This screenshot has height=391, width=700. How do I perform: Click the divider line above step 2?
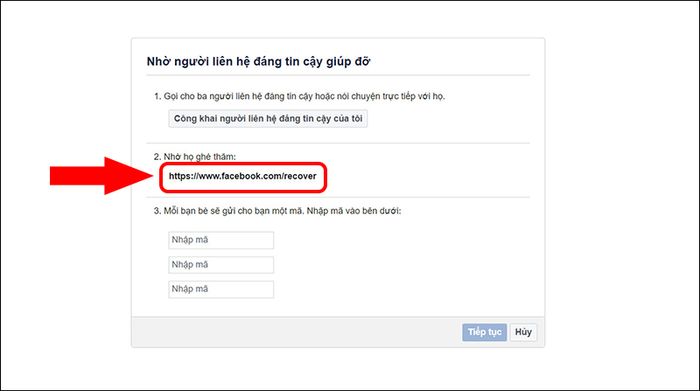[338, 143]
